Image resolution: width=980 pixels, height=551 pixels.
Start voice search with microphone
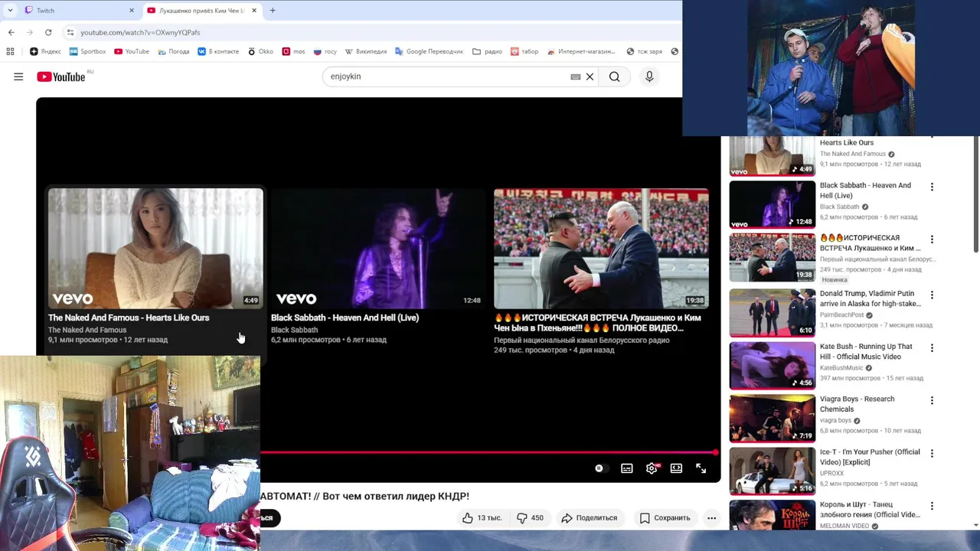tap(649, 77)
